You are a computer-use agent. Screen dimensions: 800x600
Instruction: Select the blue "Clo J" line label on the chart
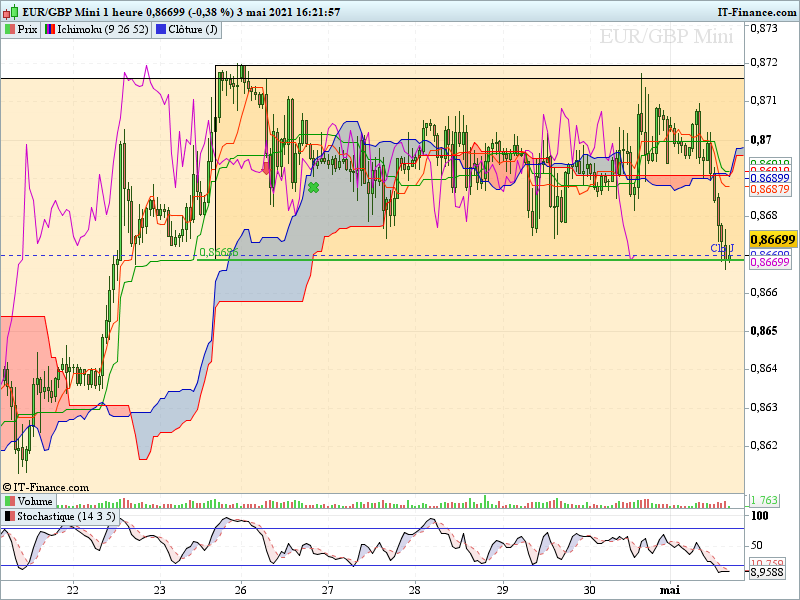click(722, 247)
